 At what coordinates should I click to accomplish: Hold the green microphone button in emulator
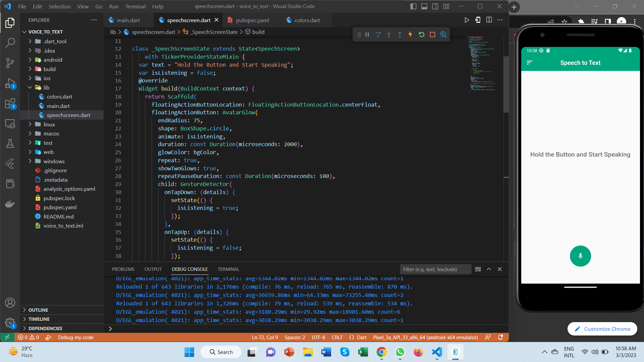click(580, 256)
